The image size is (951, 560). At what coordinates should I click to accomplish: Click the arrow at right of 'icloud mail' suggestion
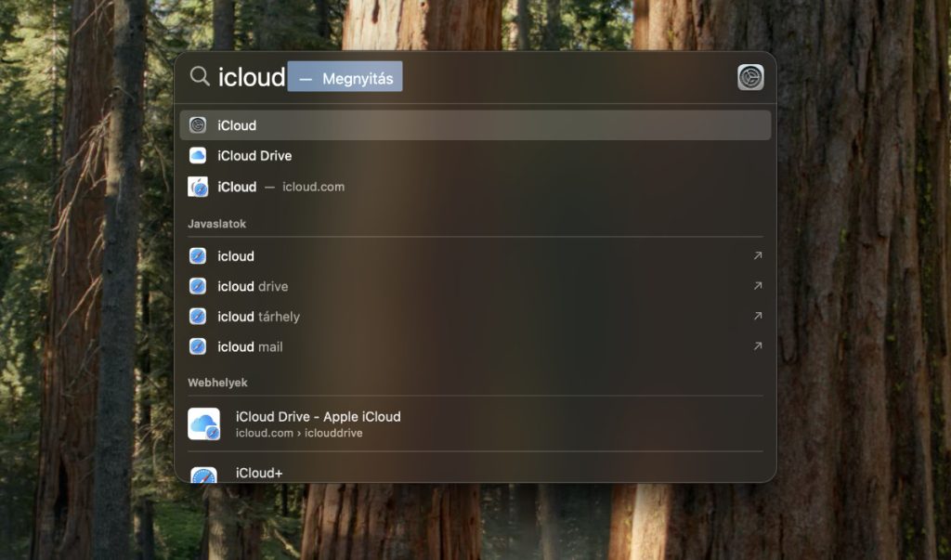click(758, 346)
